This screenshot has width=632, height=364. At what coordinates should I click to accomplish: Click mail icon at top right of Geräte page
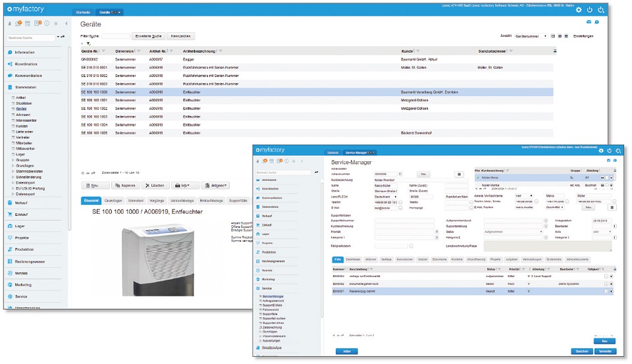pyautogui.click(x=589, y=22)
